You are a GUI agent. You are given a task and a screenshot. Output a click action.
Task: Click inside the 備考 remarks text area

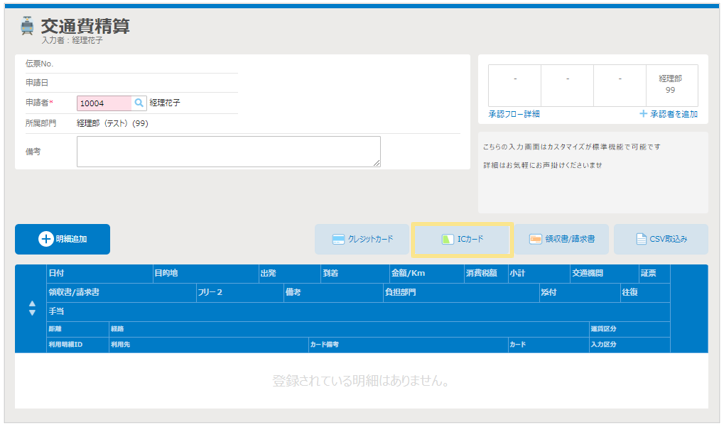[228, 151]
